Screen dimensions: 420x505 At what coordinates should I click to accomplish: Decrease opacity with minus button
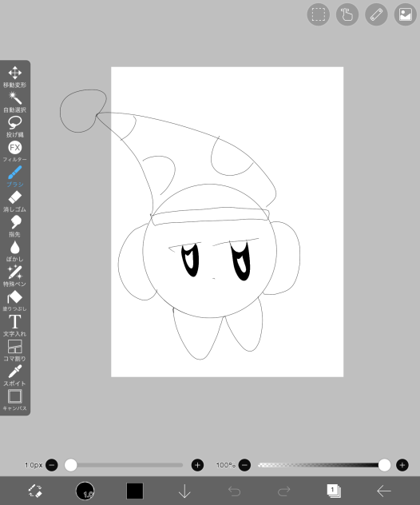tap(244, 465)
